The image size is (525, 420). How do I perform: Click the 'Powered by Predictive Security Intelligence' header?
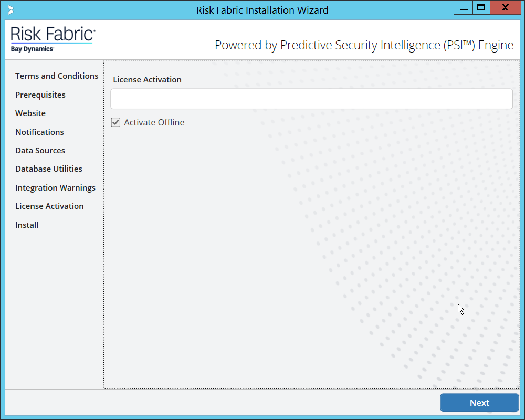coord(364,45)
